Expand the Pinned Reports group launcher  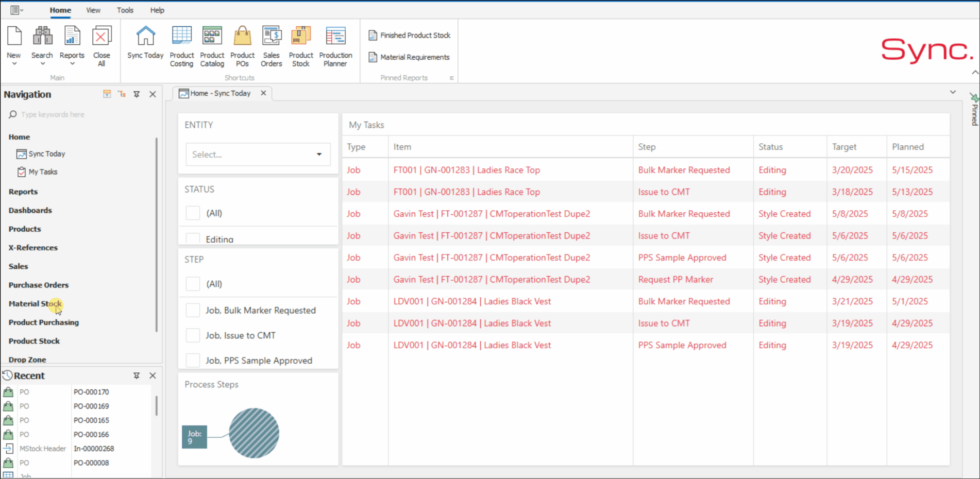point(451,78)
